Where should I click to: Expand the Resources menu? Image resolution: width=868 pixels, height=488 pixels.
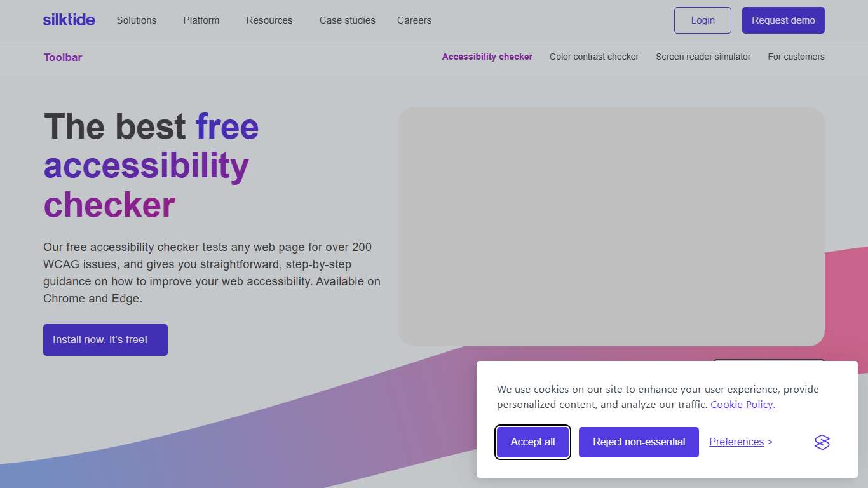click(269, 20)
